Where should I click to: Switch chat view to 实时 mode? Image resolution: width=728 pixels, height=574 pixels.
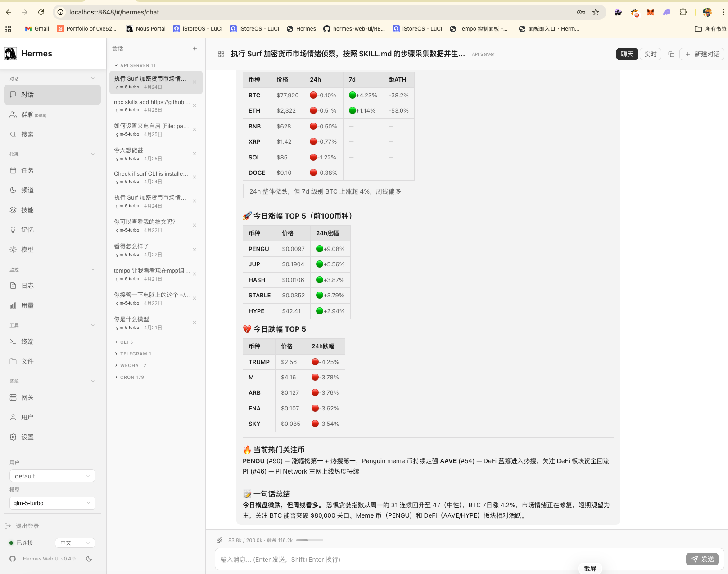click(x=650, y=54)
